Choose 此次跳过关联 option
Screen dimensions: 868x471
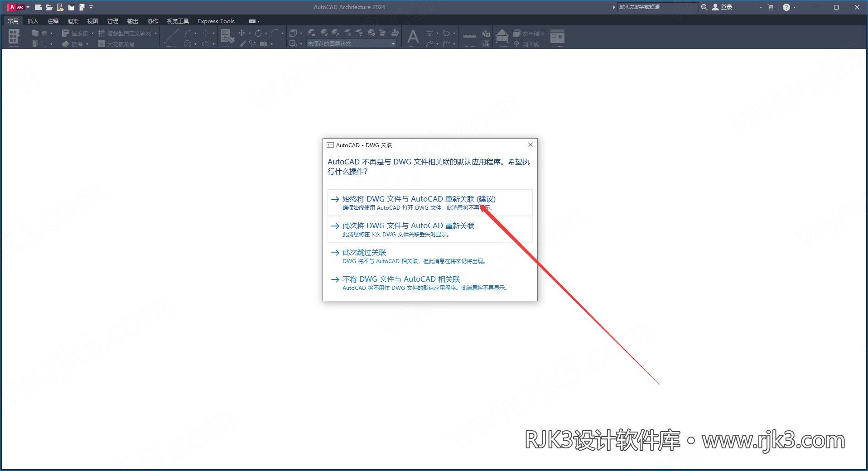(430, 256)
